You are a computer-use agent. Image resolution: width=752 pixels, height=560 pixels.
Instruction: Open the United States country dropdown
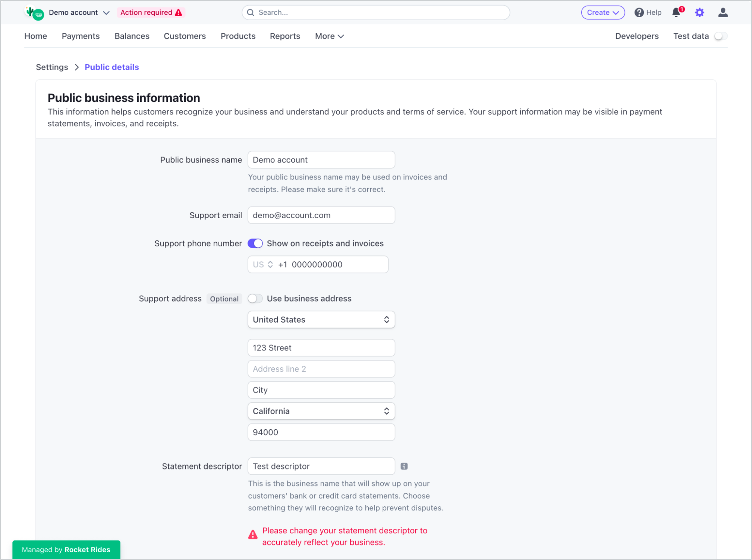tap(321, 320)
